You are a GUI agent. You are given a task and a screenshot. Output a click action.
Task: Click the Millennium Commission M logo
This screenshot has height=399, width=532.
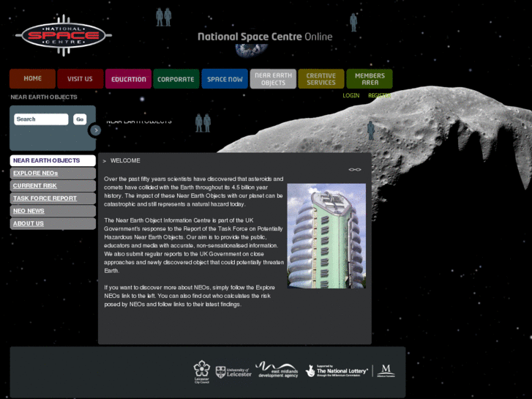click(386, 370)
